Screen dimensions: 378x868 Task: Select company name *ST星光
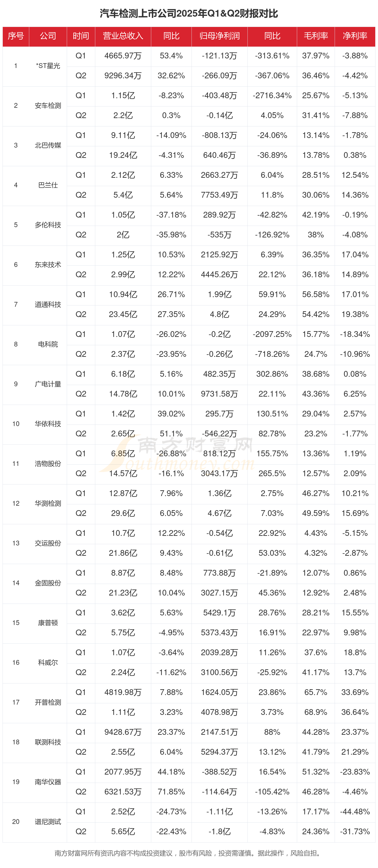pyautogui.click(x=48, y=66)
